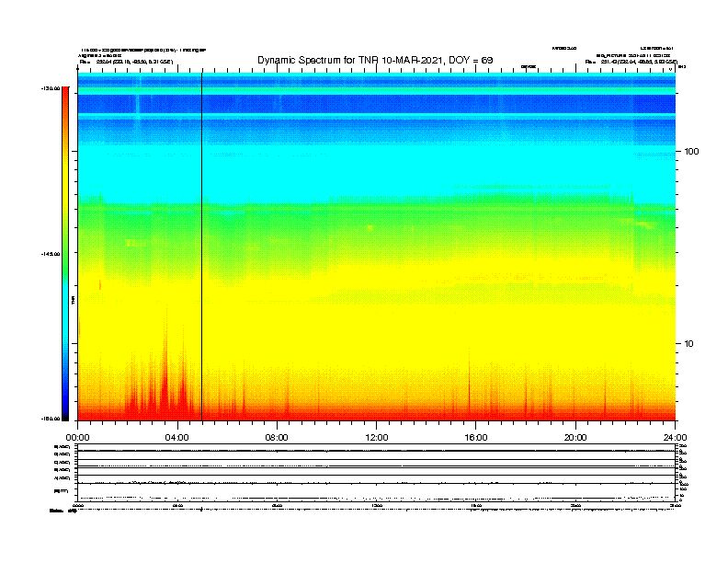
Task: Click the -130.00 color scale label
Action: 51,88
